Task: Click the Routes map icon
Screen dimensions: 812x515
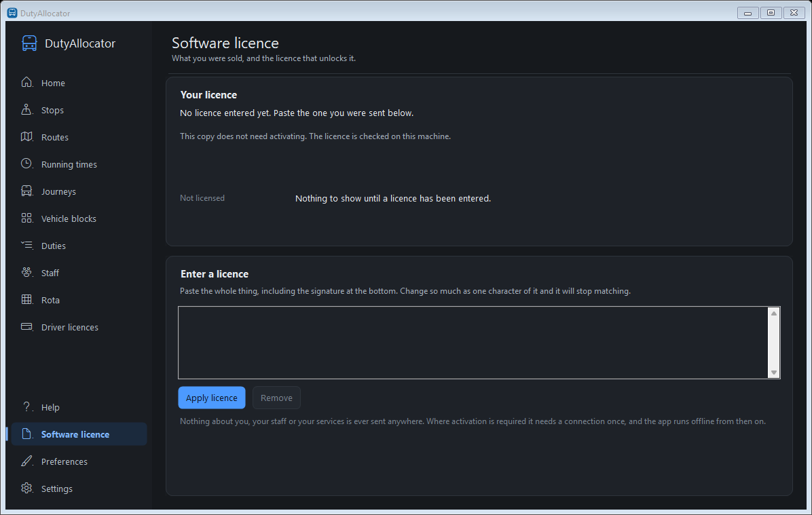Action: tap(27, 136)
